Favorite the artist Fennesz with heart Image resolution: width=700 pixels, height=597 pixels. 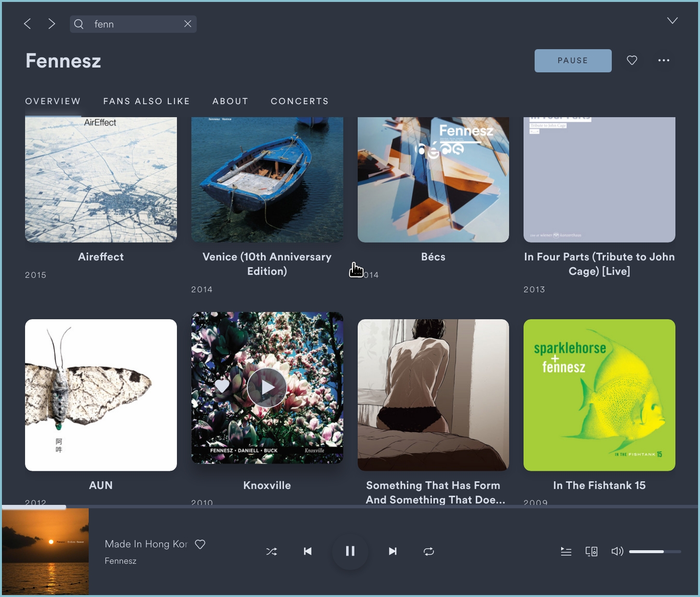tap(632, 60)
